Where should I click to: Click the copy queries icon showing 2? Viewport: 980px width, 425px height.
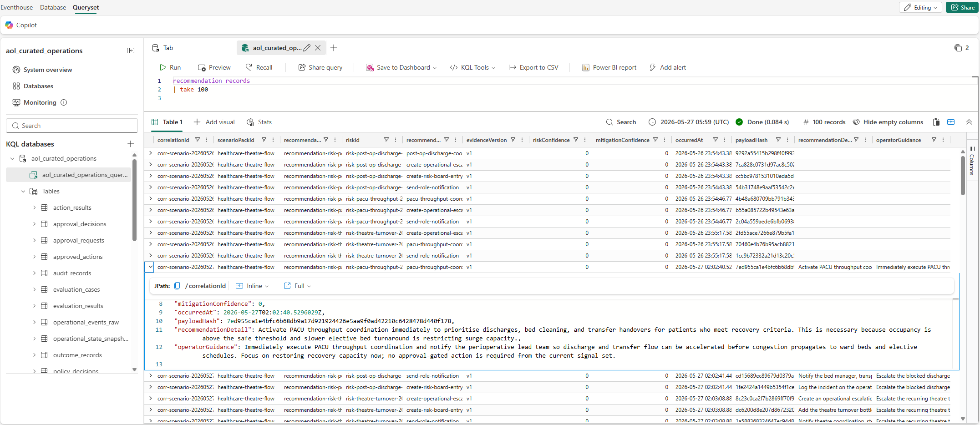[x=962, y=48]
